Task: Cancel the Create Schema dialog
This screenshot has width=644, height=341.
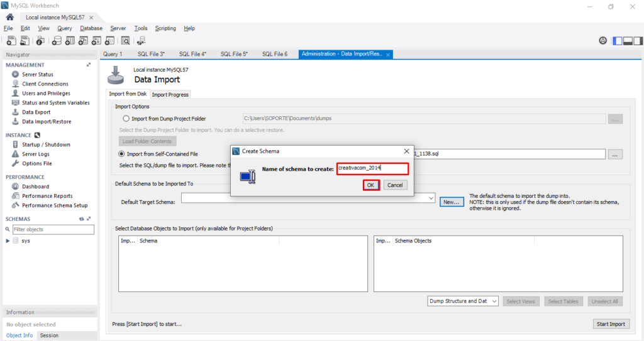Action: [395, 185]
